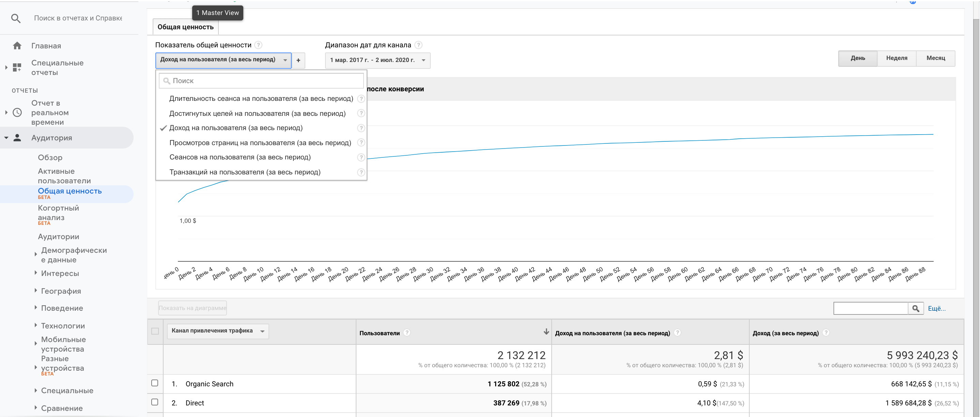
Task: Click help icon next to Пользователи column
Action: point(407,333)
